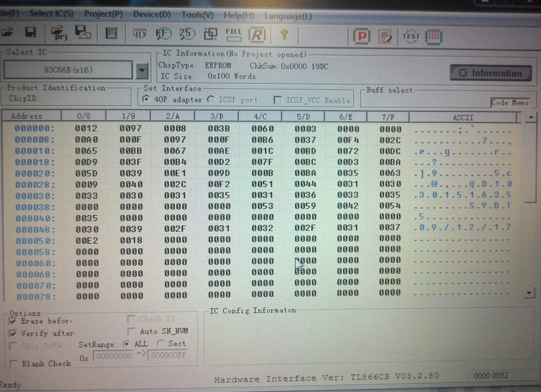This screenshot has height=392, width=541.
Task: Click the Information button
Action: (490, 73)
